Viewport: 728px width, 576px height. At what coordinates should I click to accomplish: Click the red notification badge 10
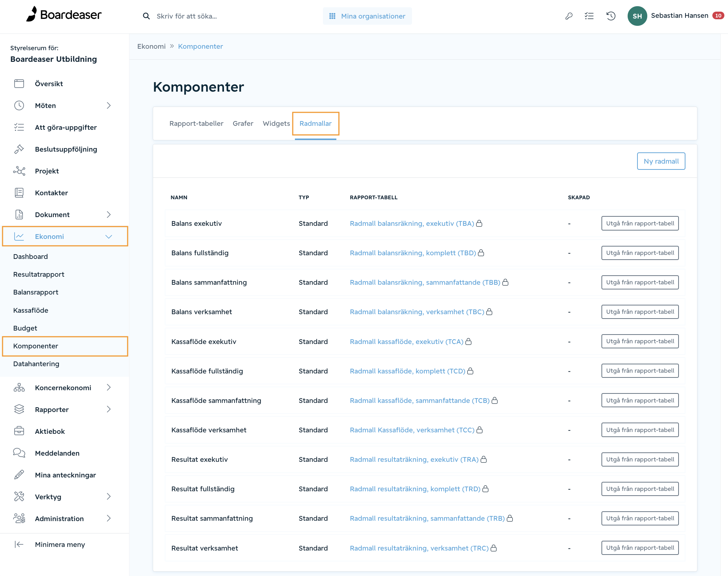tap(718, 16)
